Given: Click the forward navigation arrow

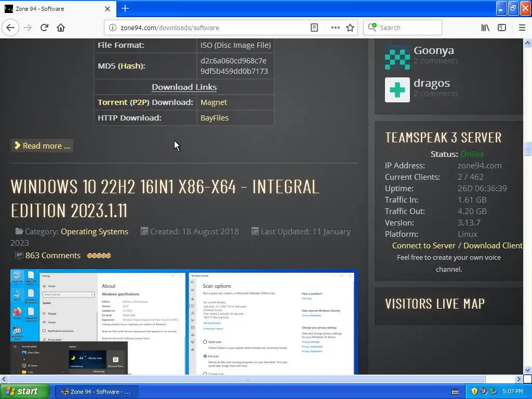Looking at the screenshot, I should click(x=28, y=28).
